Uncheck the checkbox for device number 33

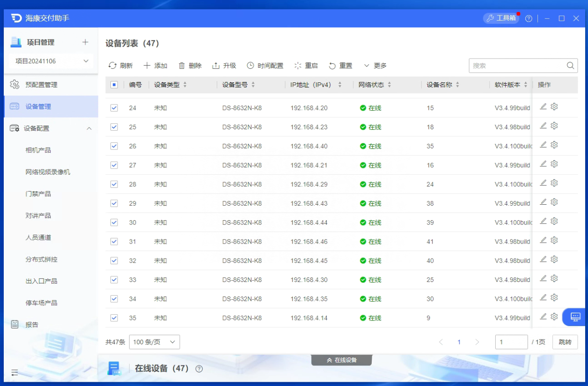coord(114,280)
